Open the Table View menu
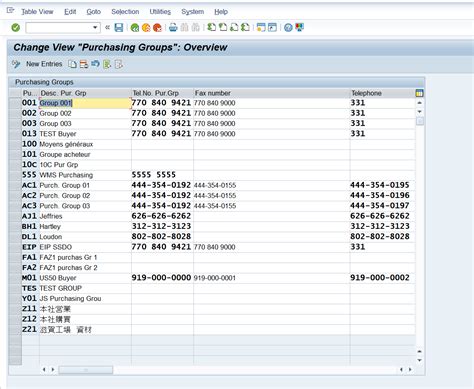474x389 pixels. click(x=37, y=12)
